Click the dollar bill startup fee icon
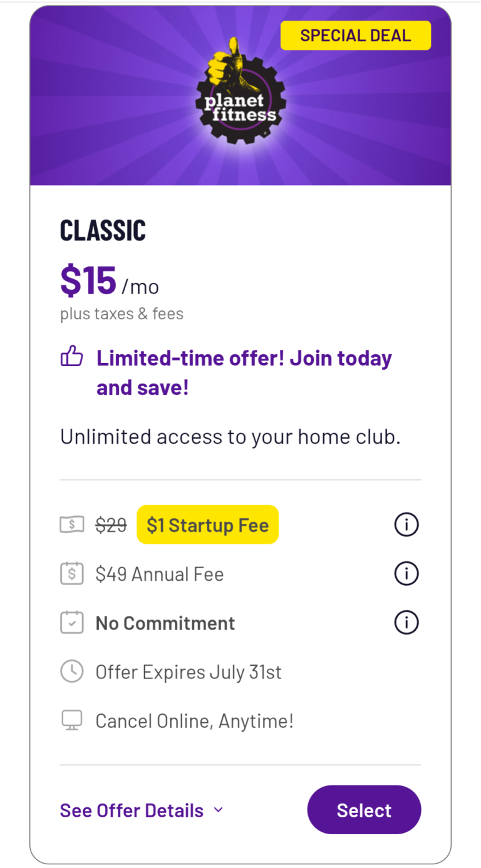Screen dimensions: 481x868 [x=72, y=524]
